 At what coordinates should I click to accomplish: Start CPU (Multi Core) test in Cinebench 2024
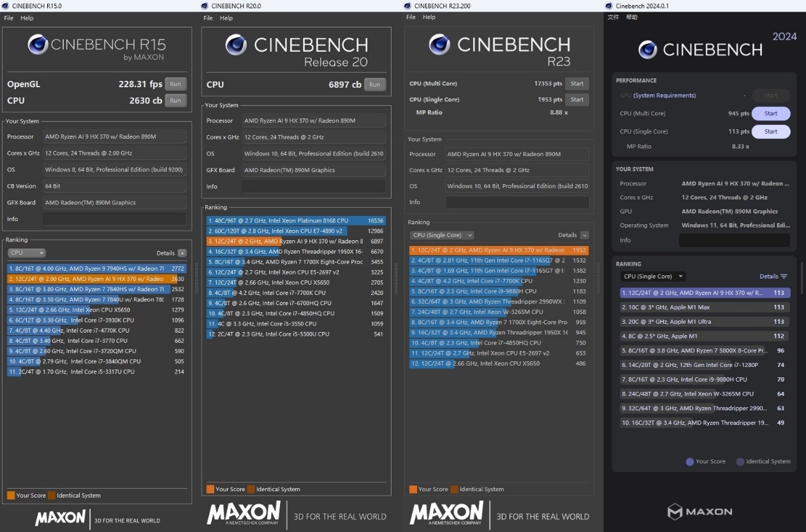tap(771, 113)
